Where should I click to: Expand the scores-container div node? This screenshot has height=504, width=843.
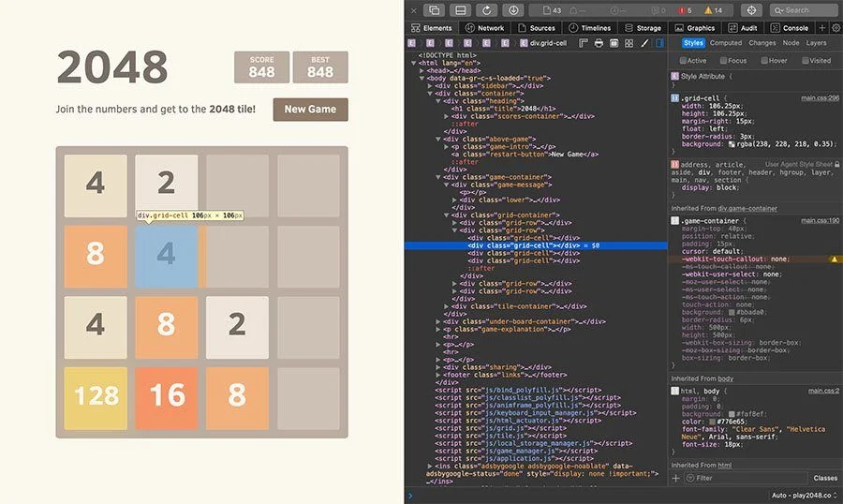446,116
